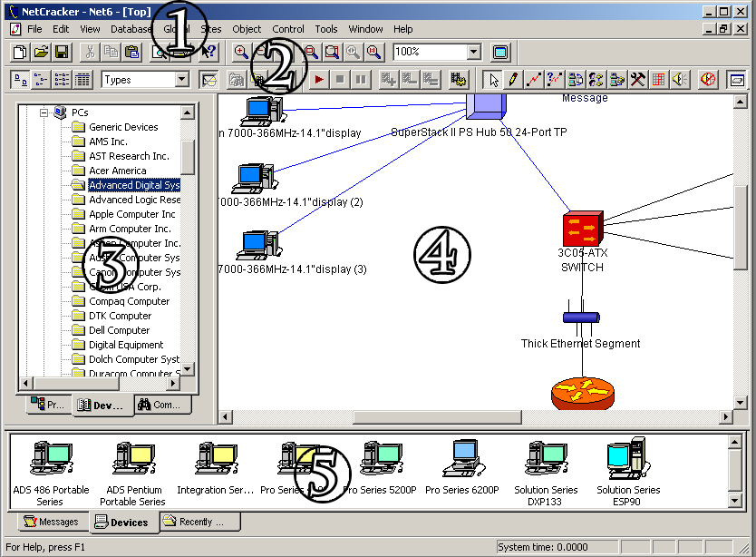Open the Database menu
Viewport: 756px width, 557px height.
131,29
